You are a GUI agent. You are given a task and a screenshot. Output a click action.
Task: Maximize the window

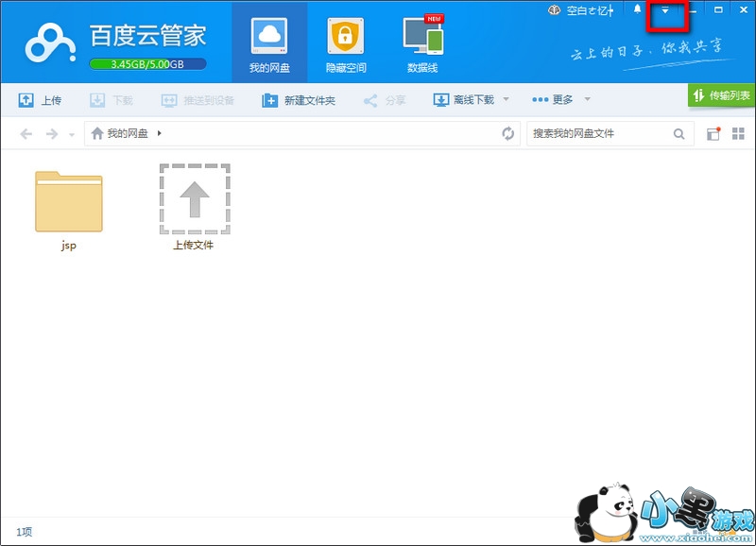point(718,9)
